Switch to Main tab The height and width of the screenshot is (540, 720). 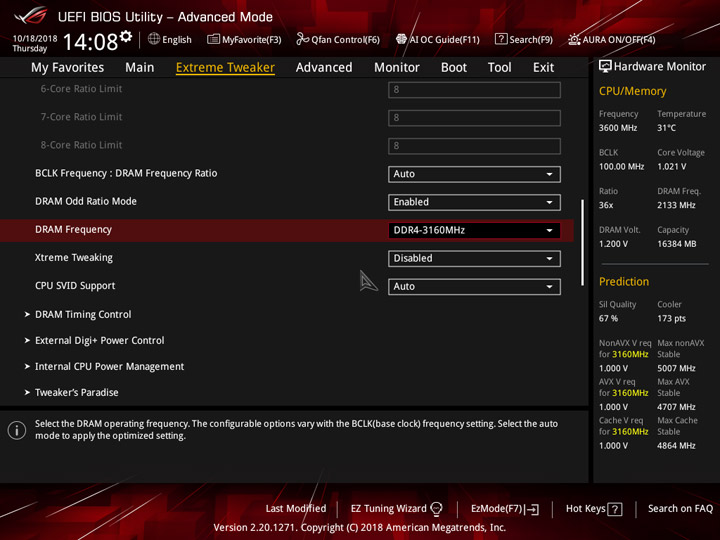140,68
